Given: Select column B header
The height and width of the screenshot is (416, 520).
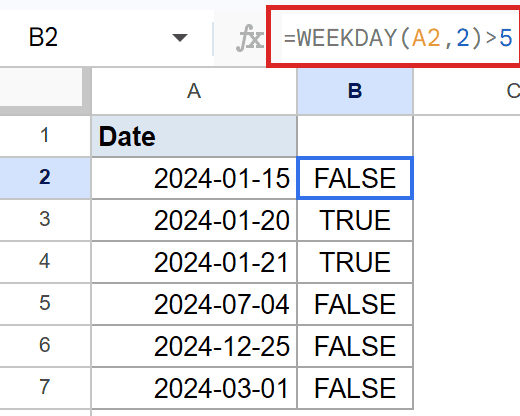Looking at the screenshot, I should (x=355, y=91).
